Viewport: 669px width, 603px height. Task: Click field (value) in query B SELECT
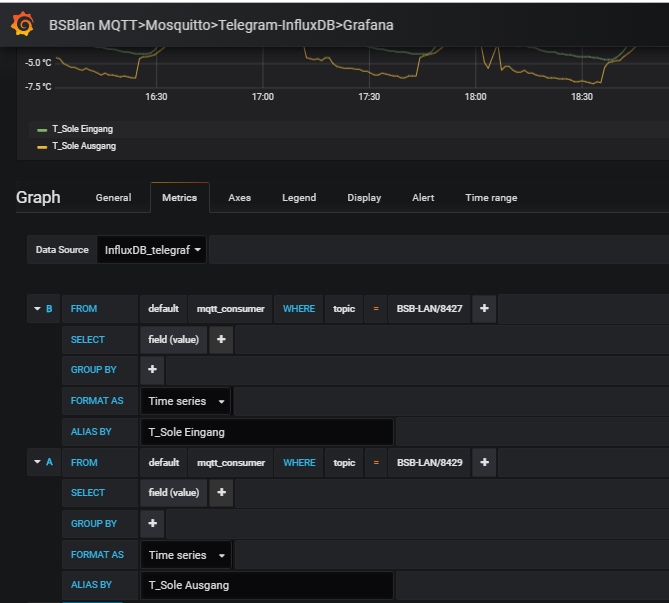pyautogui.click(x=174, y=340)
